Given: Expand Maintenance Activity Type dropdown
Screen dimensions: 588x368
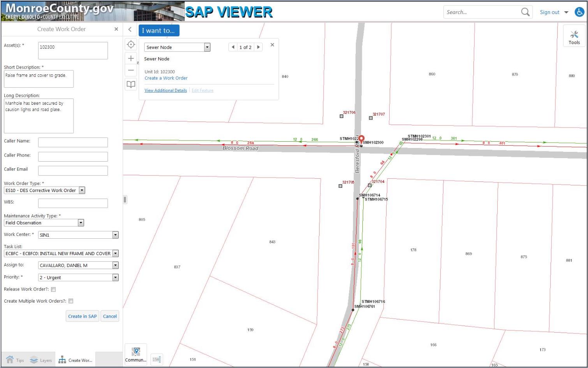Looking at the screenshot, I should 81,223.
